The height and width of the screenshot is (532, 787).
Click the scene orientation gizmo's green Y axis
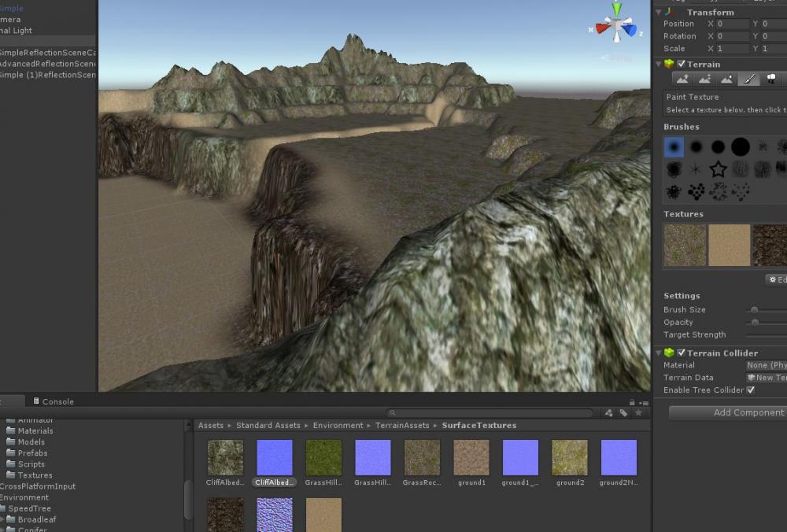point(617,10)
